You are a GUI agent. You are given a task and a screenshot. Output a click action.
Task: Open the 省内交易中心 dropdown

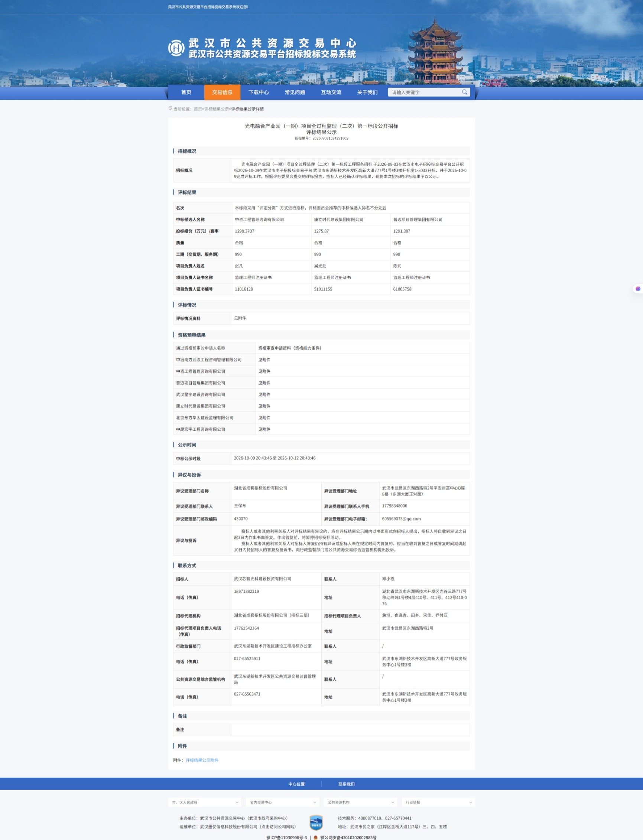click(x=283, y=802)
